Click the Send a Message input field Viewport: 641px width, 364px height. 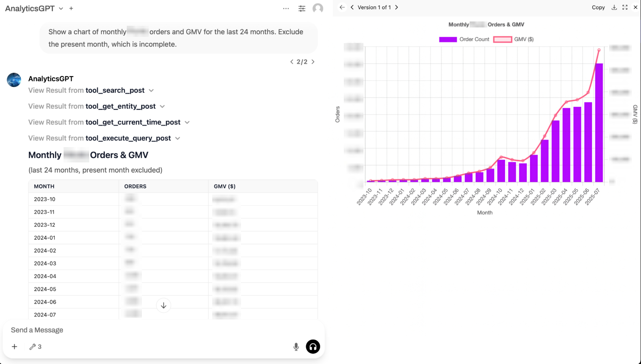150,330
